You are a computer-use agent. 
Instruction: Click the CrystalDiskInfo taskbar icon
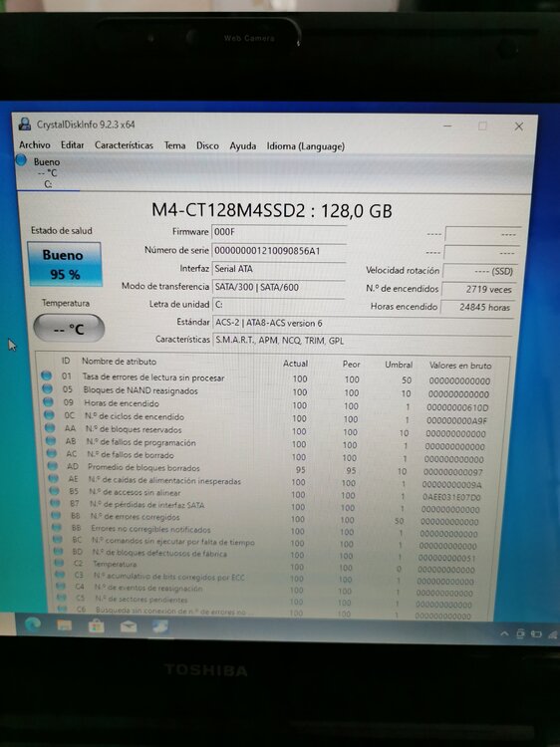click(x=160, y=626)
